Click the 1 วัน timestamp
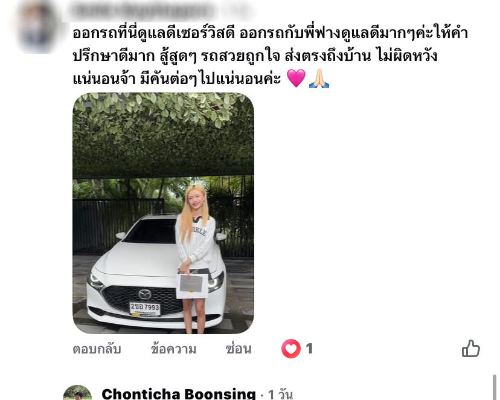Viewport: 500px width, 400px height. click(280, 394)
